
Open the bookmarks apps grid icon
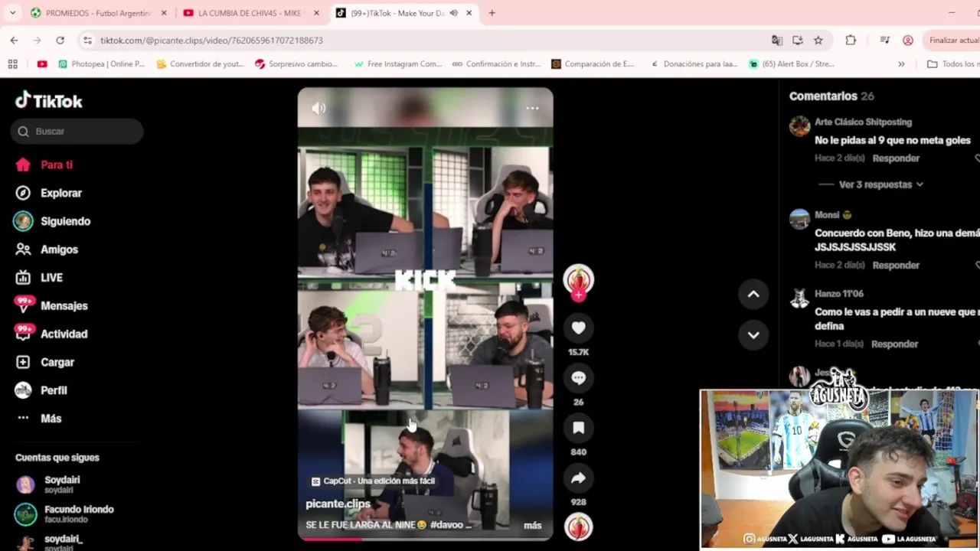point(12,64)
